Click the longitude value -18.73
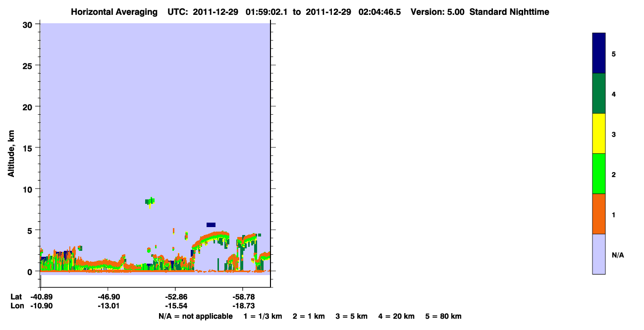 click(243, 306)
